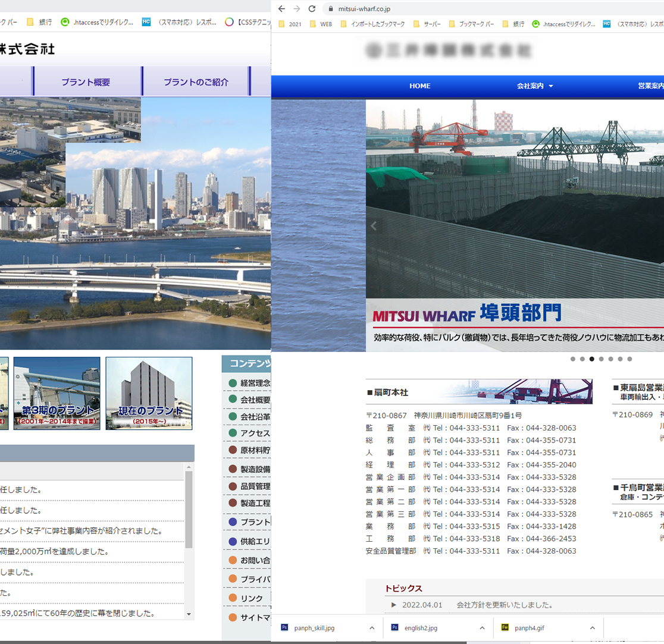Click the browser back arrow
The image size is (664, 644).
(281, 8)
